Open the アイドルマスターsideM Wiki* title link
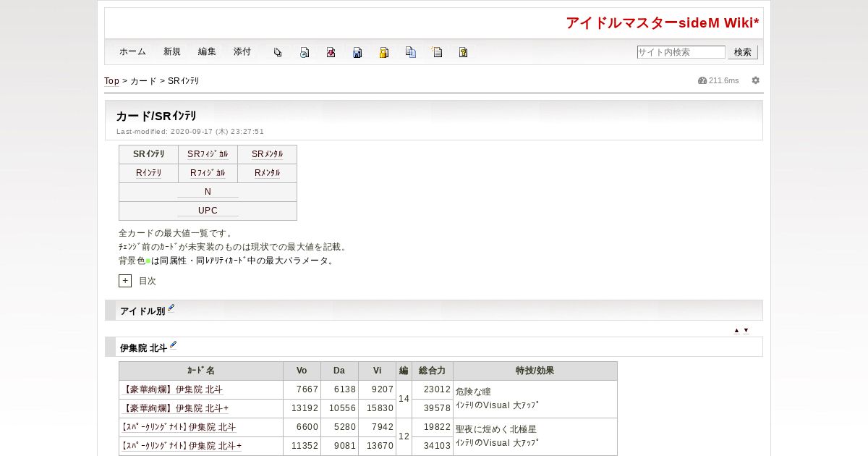Screen dimensions: 868x456 [x=663, y=23]
